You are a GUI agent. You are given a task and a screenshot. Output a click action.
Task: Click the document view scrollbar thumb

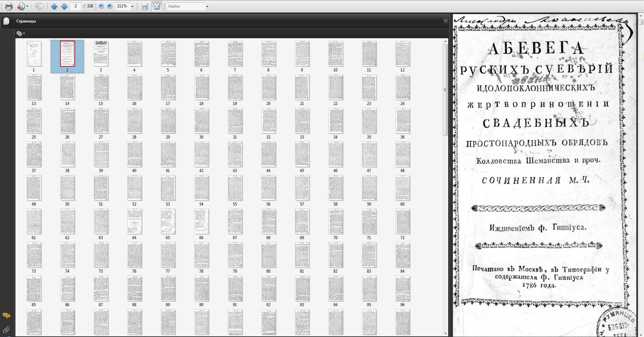[x=641, y=22]
